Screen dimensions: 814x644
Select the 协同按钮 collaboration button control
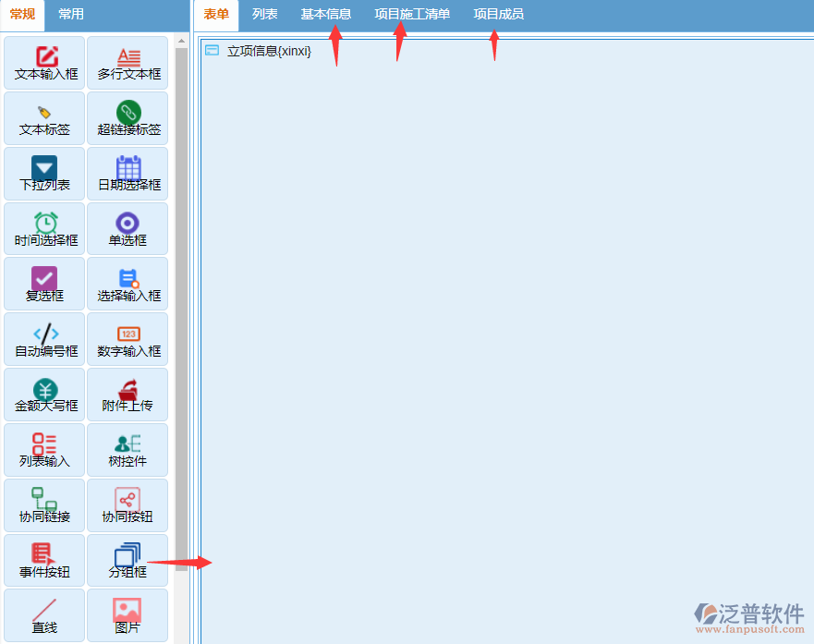pyautogui.click(x=128, y=505)
